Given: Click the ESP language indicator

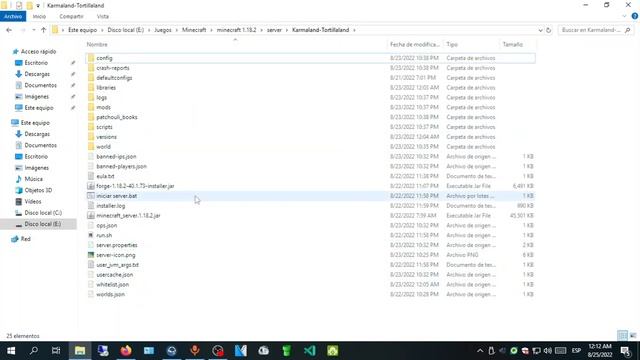Looking at the screenshot, I should point(576,351).
